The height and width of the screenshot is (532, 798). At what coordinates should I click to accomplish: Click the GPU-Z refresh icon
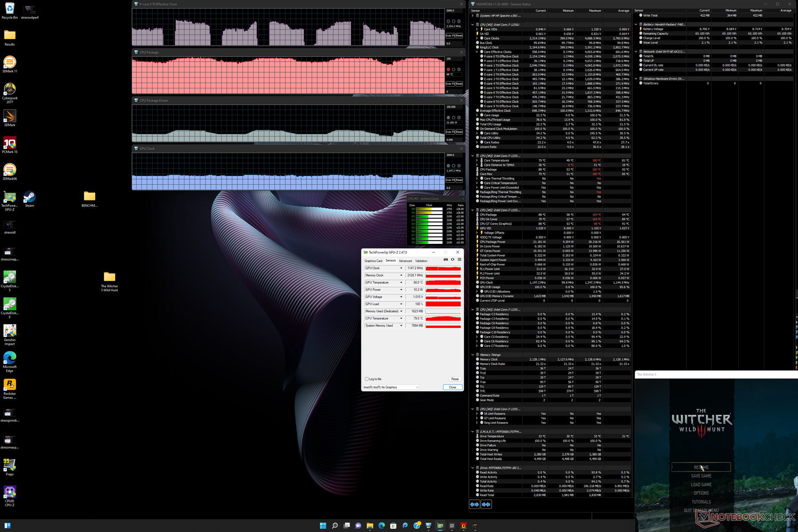click(453, 260)
